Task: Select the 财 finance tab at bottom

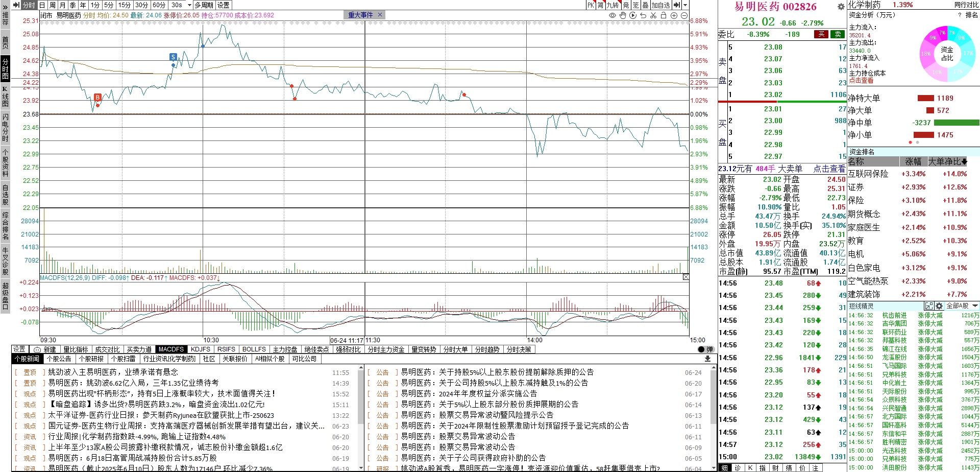Action: 775,467
